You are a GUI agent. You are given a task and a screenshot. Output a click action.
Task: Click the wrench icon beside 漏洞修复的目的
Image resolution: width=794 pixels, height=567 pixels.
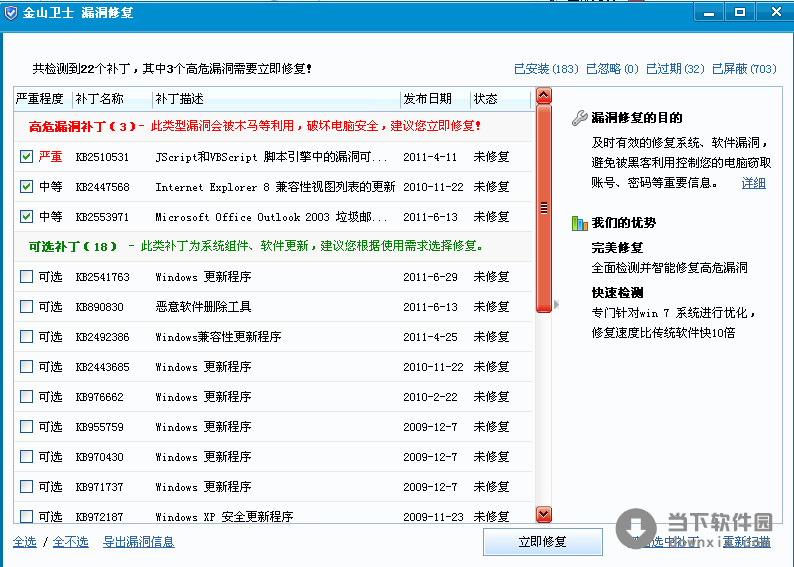(579, 118)
